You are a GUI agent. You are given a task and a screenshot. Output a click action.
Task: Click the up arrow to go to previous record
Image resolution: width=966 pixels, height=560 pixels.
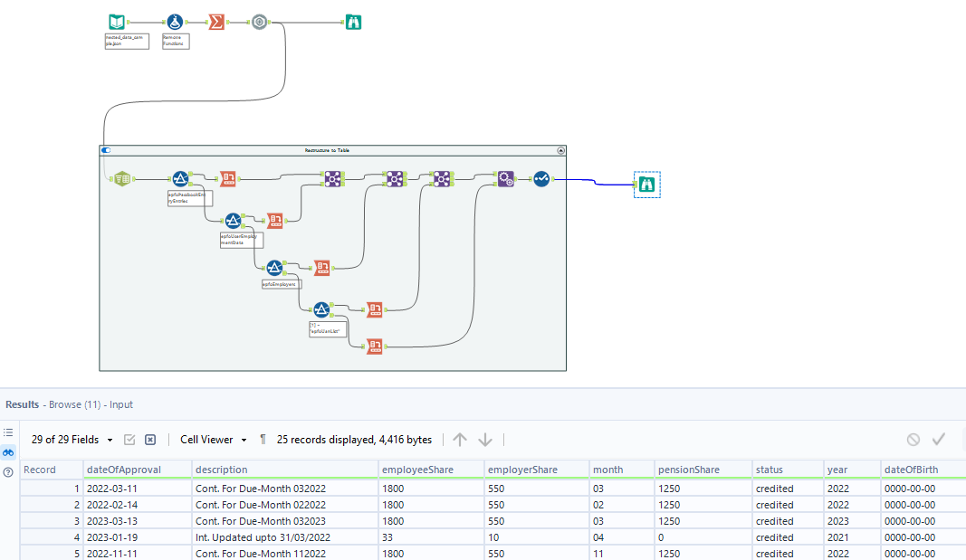click(460, 440)
